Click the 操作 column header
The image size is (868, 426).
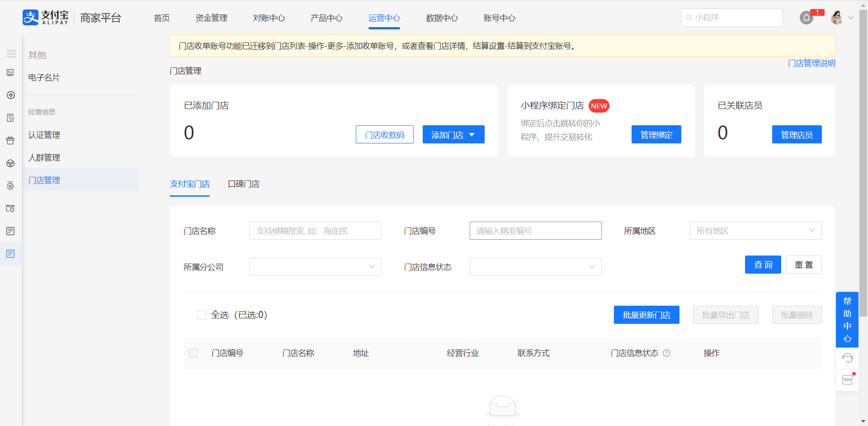click(712, 353)
